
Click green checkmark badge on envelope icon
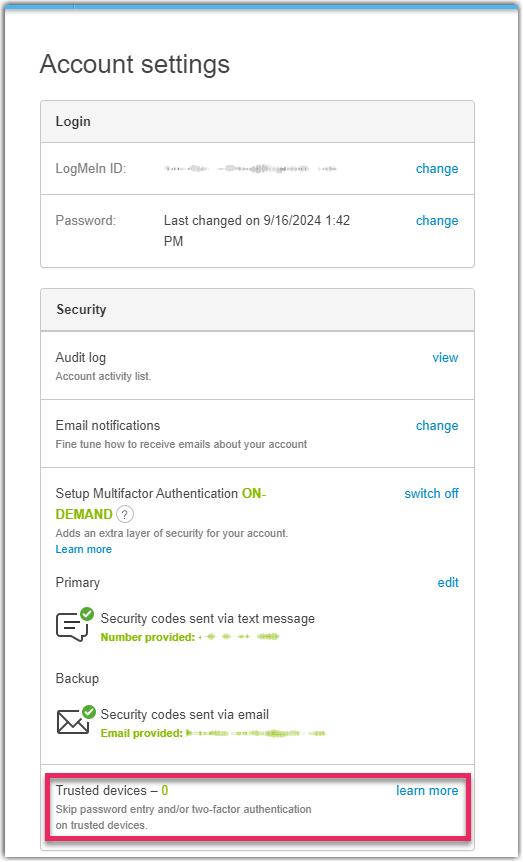pos(89,712)
